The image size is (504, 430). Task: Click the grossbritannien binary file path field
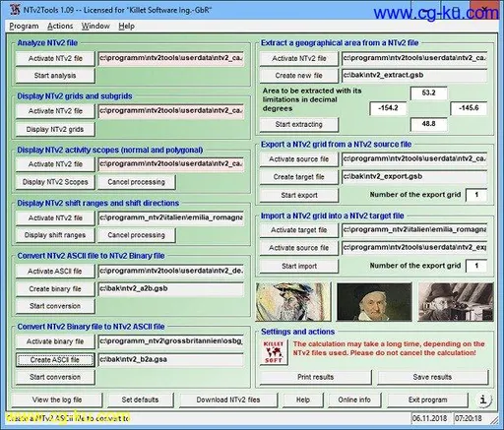click(171, 341)
